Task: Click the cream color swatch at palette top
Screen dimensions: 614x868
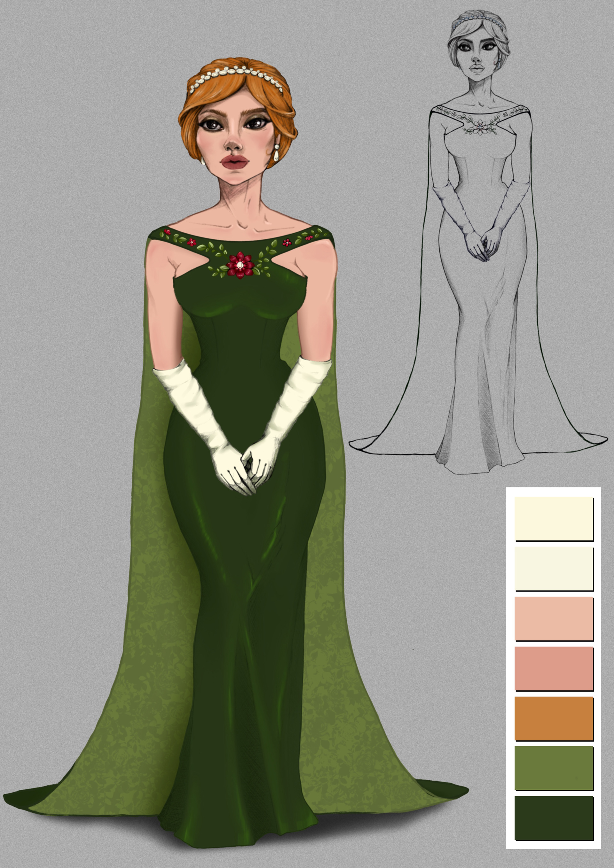Action: (554, 518)
